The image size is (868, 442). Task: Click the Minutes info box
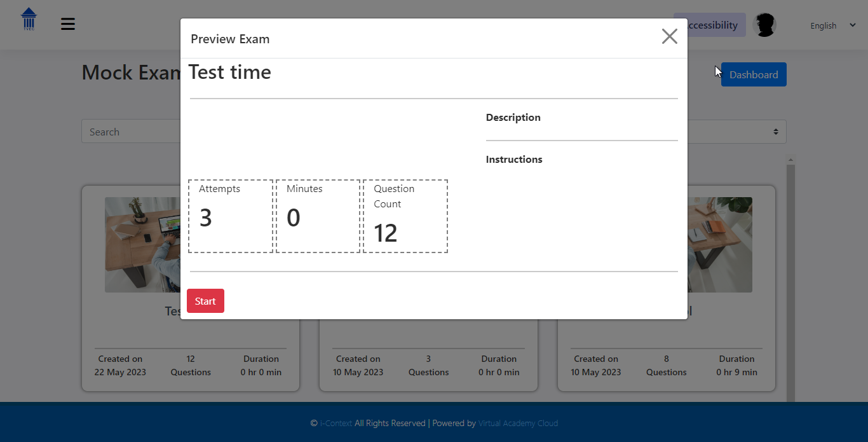[318, 216]
